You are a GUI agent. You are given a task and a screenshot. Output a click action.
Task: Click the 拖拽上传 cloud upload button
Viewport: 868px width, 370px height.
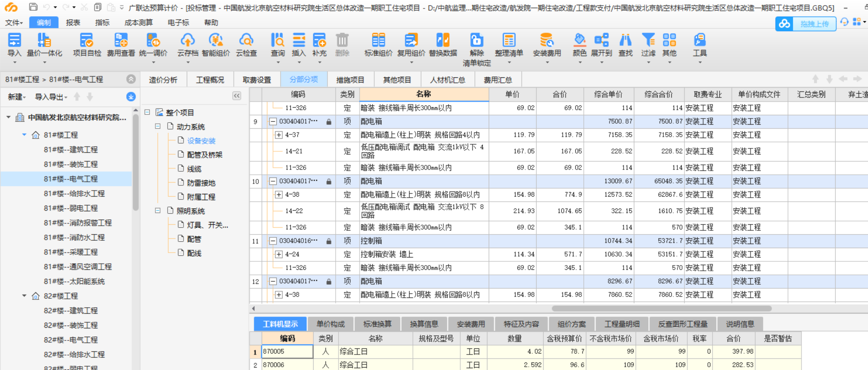806,23
